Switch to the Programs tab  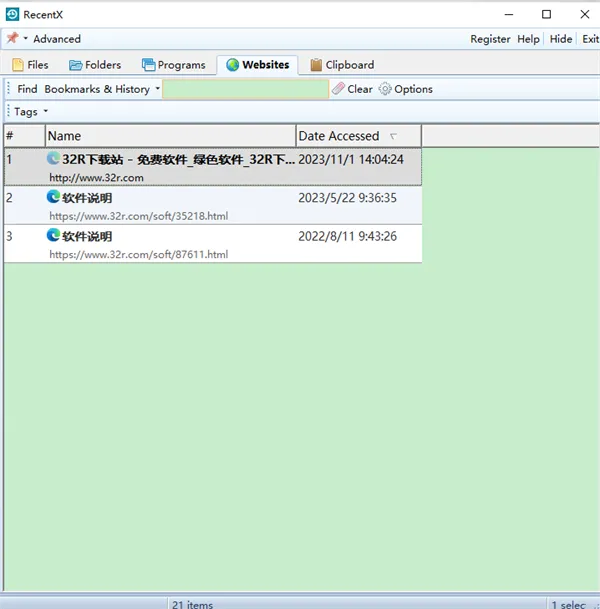point(174,65)
